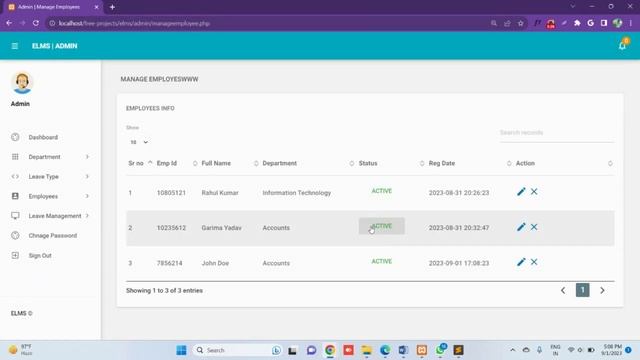Screen dimensions: 640x360
Task: Click the ELMS | ADMIN brand title
Action: pyautogui.click(x=55, y=46)
